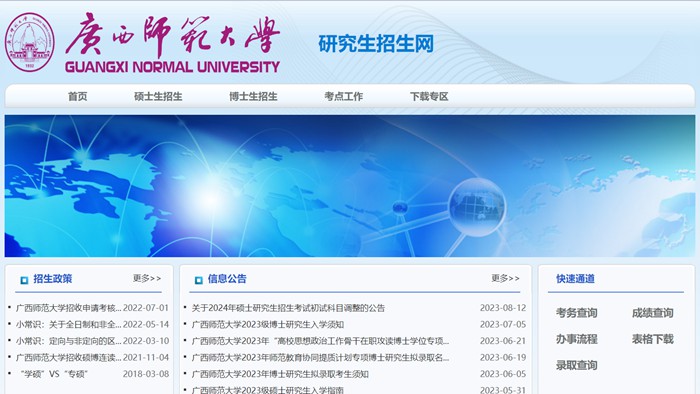
Task: Click the 录取查询 quick link
Action: click(x=576, y=365)
